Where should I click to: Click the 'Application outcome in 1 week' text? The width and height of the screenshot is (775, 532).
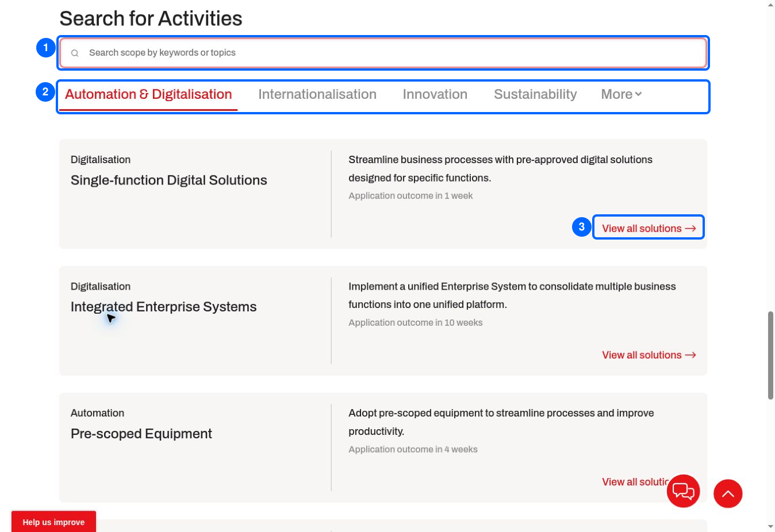(x=410, y=196)
